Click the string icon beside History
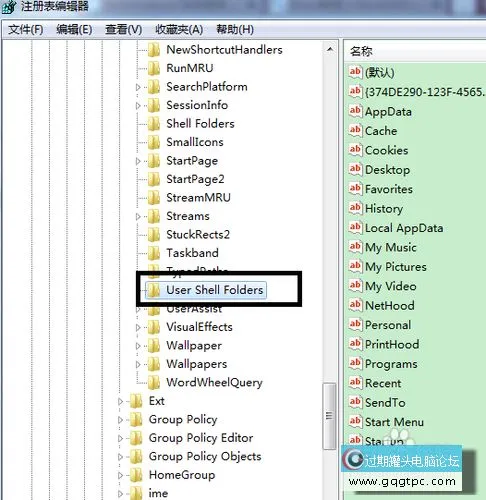 click(355, 208)
